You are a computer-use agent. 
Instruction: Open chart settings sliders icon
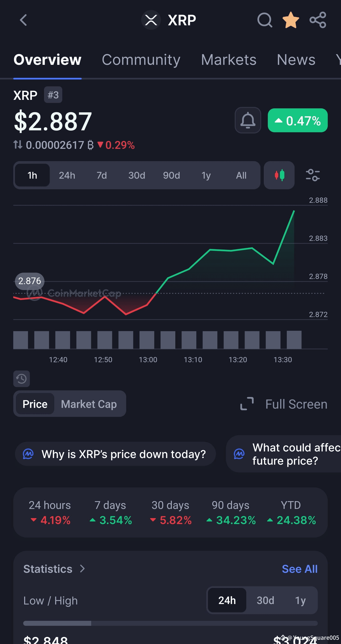click(313, 175)
